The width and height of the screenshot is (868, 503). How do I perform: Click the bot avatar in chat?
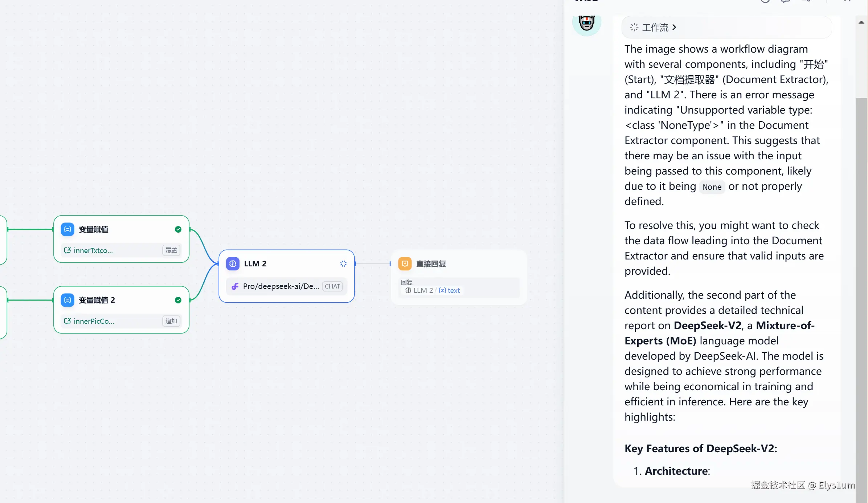pyautogui.click(x=587, y=23)
